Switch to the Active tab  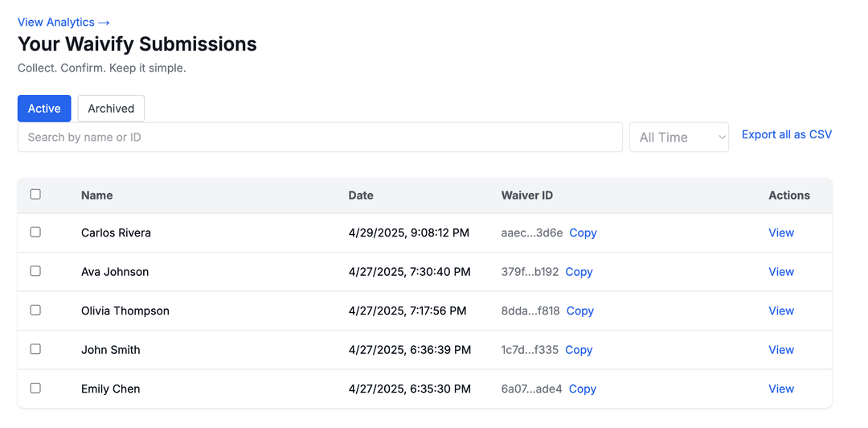[x=44, y=109]
